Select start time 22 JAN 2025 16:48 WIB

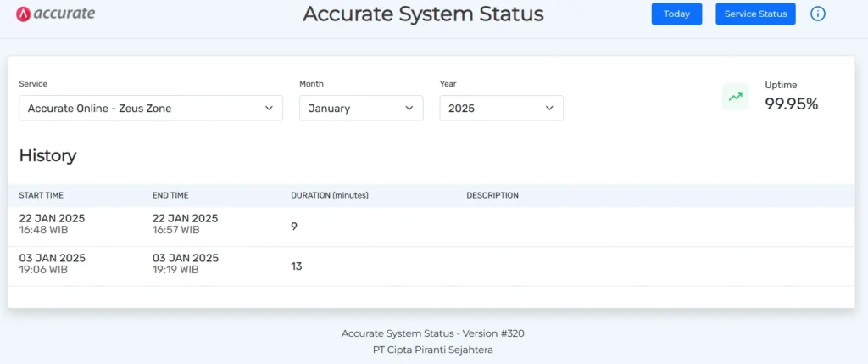pos(52,224)
